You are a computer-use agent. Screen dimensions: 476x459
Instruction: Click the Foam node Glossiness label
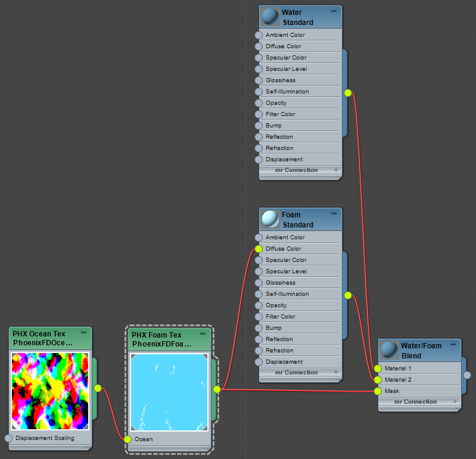coord(281,283)
